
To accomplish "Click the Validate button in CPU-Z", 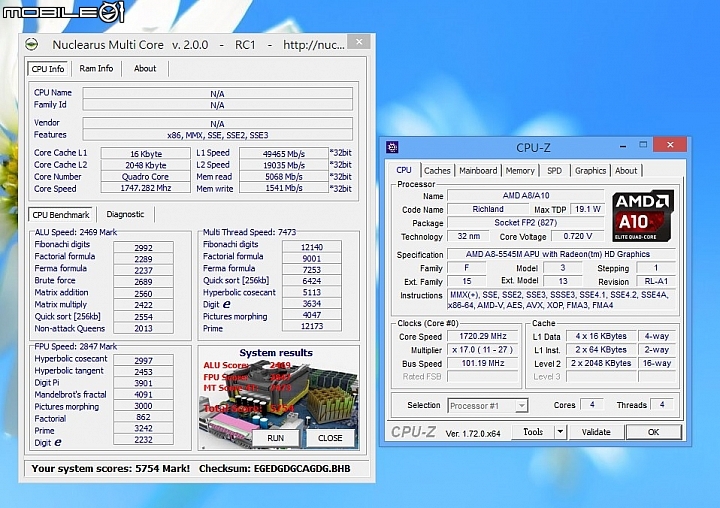I will 596,432.
